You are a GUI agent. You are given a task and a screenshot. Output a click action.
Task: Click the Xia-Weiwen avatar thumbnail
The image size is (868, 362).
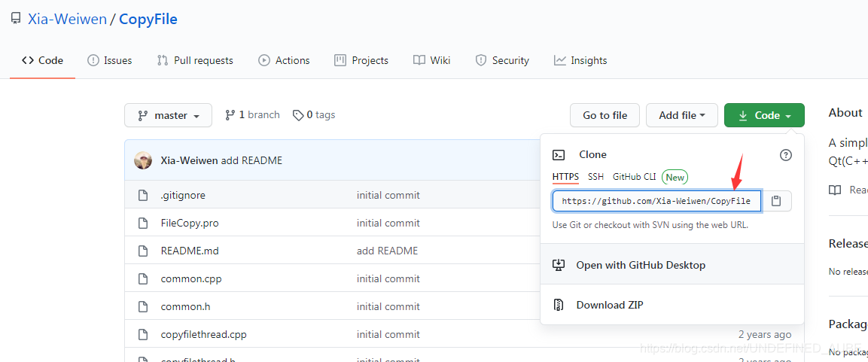(143, 160)
